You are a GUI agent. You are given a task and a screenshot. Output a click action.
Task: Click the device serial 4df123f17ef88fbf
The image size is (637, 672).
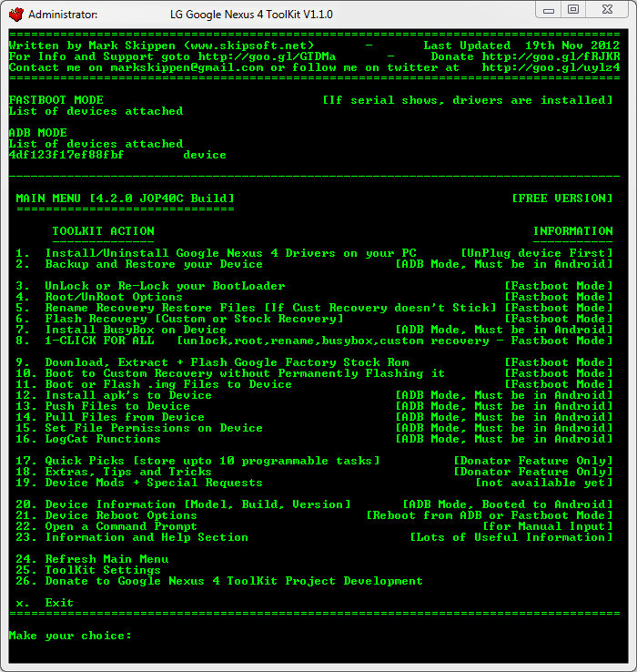(x=66, y=155)
